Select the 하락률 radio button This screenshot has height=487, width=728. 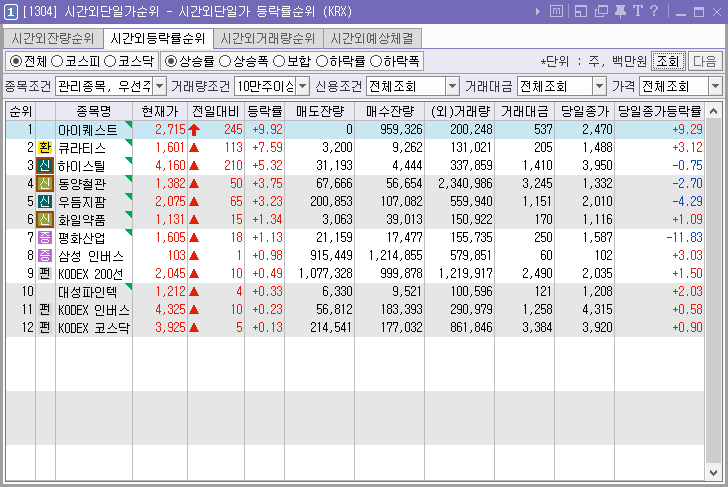[x=322, y=61]
